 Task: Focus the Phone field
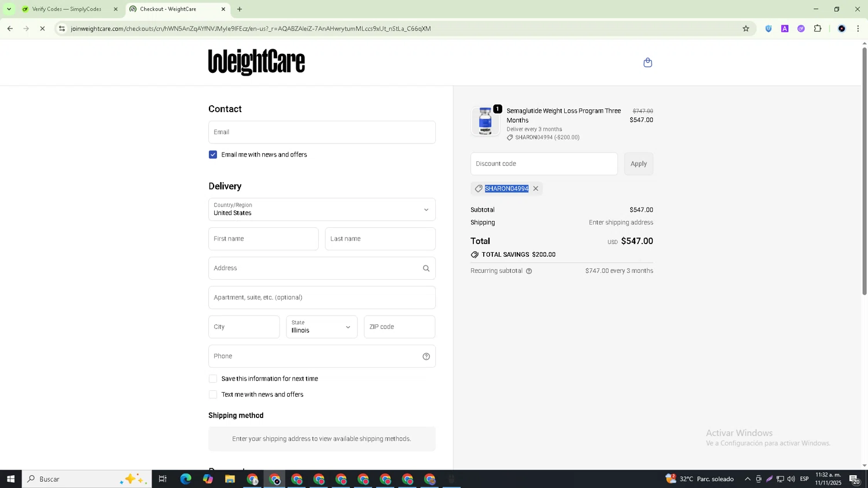click(322, 356)
